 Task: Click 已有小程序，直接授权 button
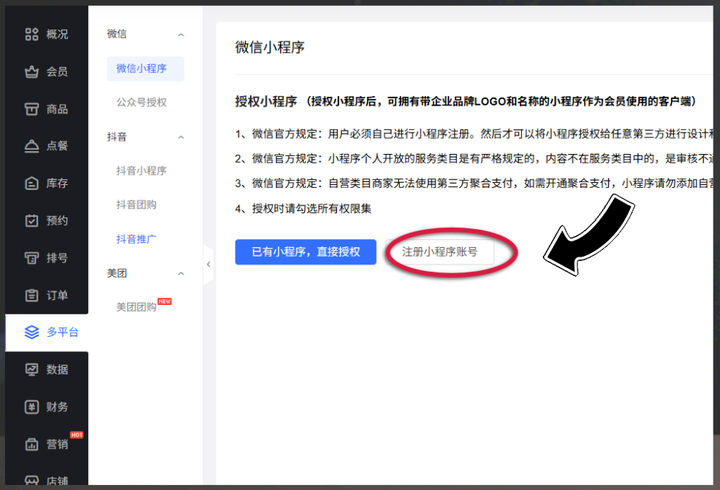click(306, 252)
